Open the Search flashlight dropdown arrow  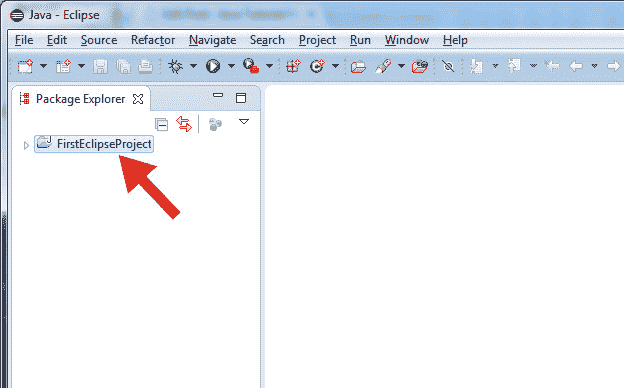[402, 66]
